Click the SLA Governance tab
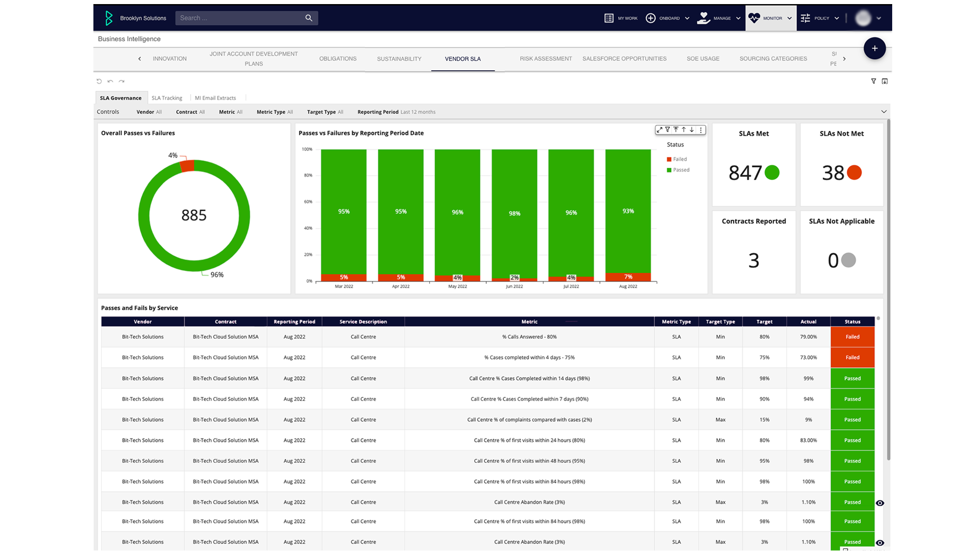 [x=120, y=97]
